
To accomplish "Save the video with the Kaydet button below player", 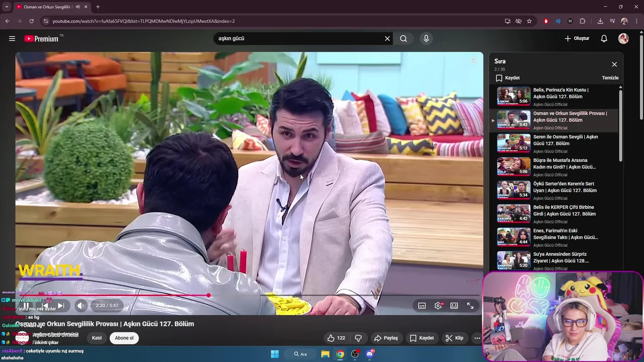I will click(422, 338).
